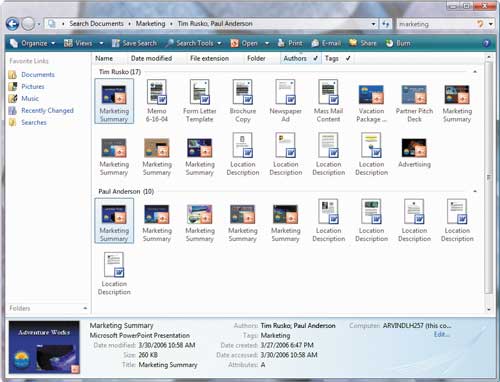This screenshot has width=500, height=382.
Task: Open Search Tools menu
Action: 193,43
